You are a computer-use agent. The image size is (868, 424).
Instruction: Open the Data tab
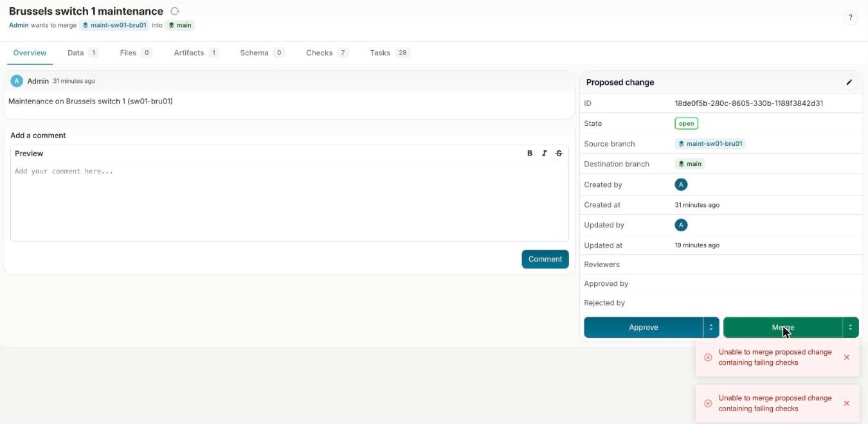[83, 53]
